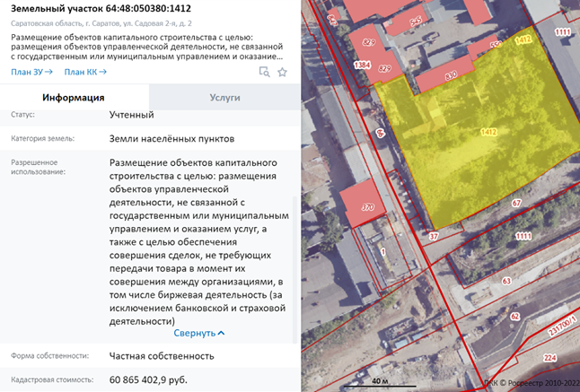This screenshot has width=580, height=392.
Task: Open the План КК link
Action: click(x=81, y=72)
